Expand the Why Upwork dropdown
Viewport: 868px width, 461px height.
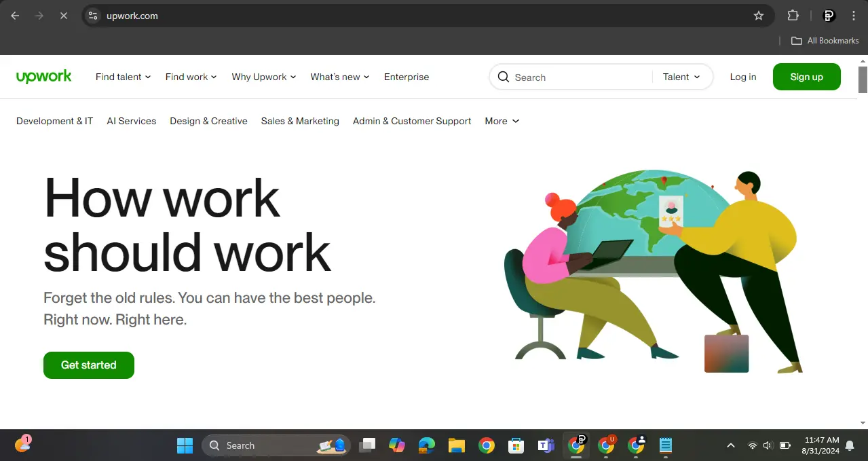pos(264,77)
